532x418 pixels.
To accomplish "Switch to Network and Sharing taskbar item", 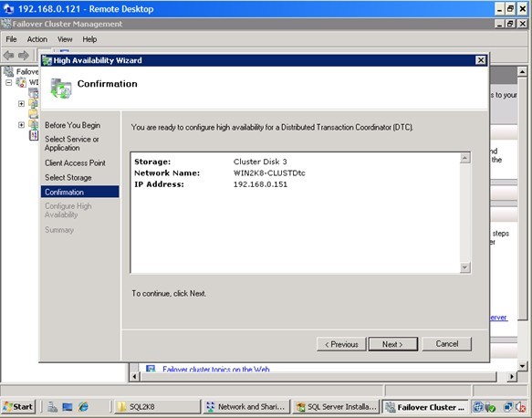I will [246, 406].
